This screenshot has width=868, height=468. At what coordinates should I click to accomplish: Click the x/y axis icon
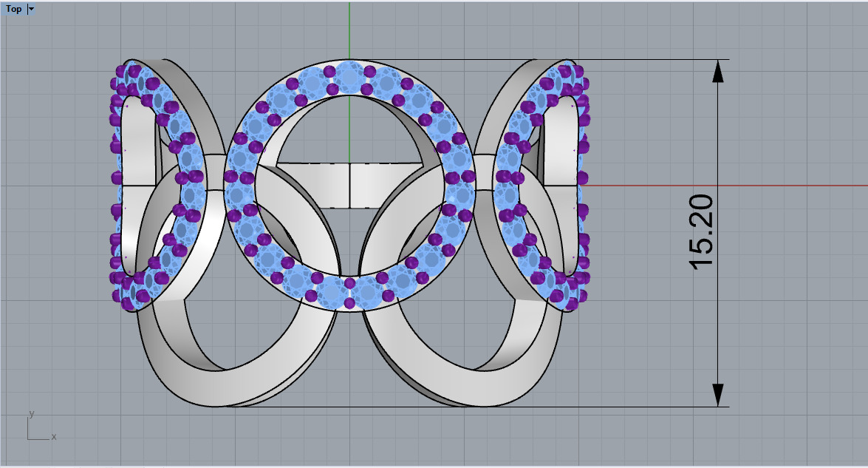tap(41, 425)
